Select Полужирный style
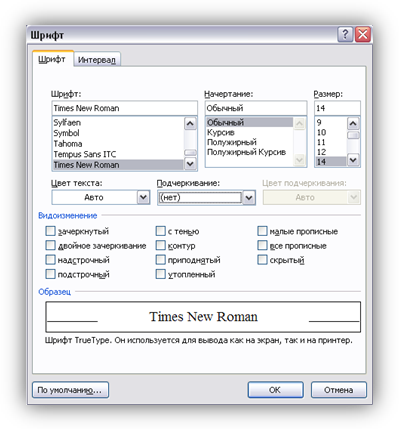Screen dimensions: 399x429 click(x=249, y=142)
